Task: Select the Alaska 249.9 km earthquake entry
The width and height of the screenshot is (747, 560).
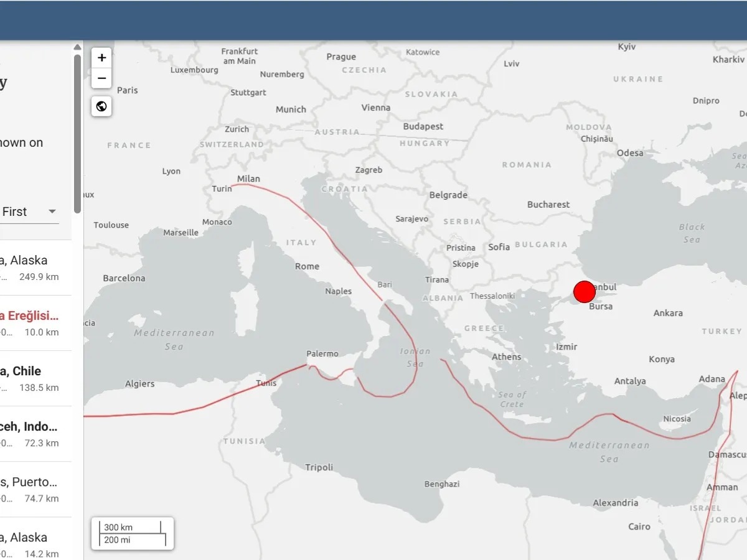Action: point(31,268)
